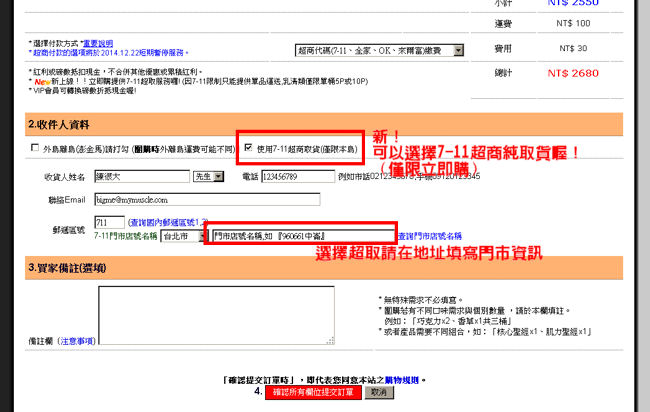
Task: Focus the contact Email (聯絡Email) field
Action: click(x=207, y=200)
